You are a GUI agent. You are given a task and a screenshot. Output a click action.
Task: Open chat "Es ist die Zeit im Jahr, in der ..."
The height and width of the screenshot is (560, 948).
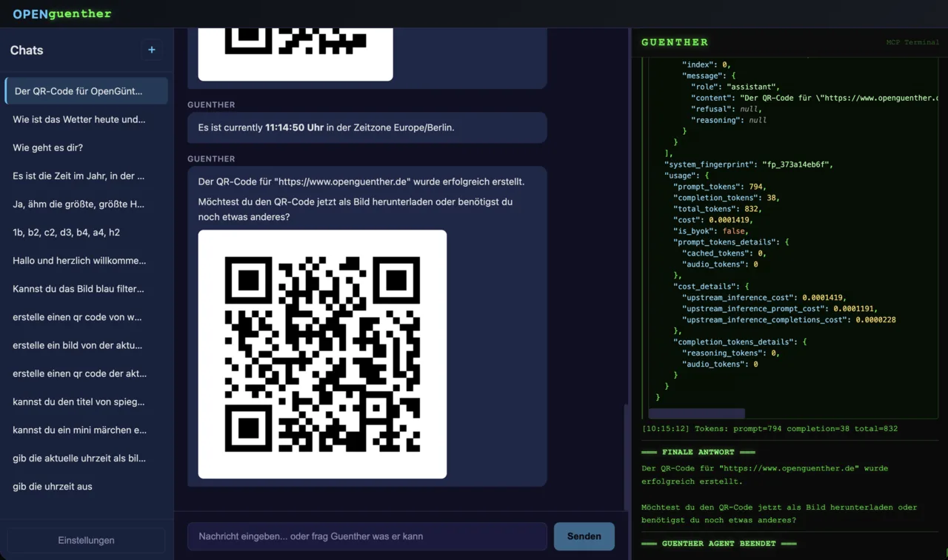87,176
